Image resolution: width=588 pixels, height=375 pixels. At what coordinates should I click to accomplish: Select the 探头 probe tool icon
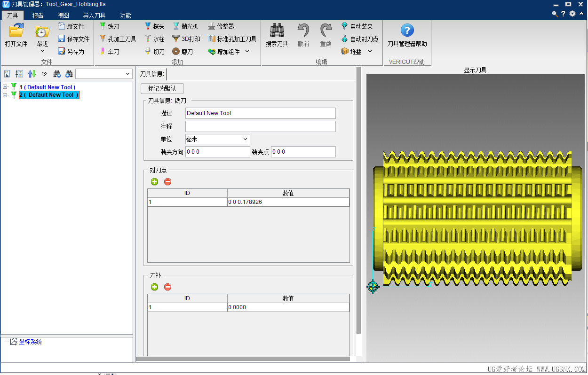tap(148, 26)
